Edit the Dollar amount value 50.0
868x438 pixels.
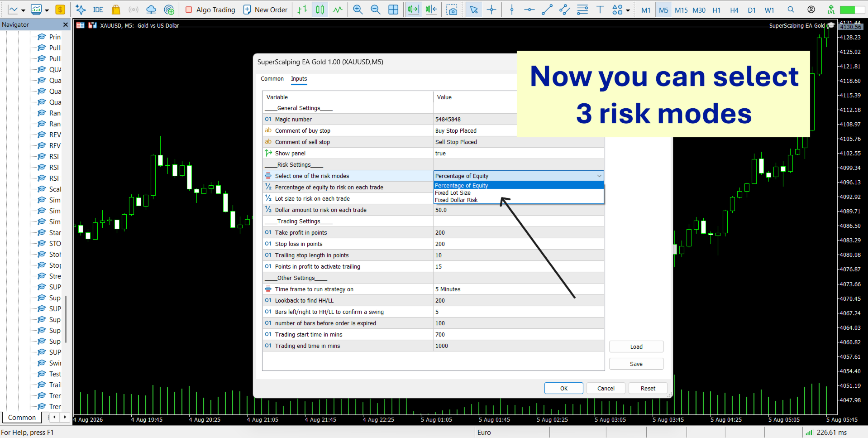(x=519, y=210)
